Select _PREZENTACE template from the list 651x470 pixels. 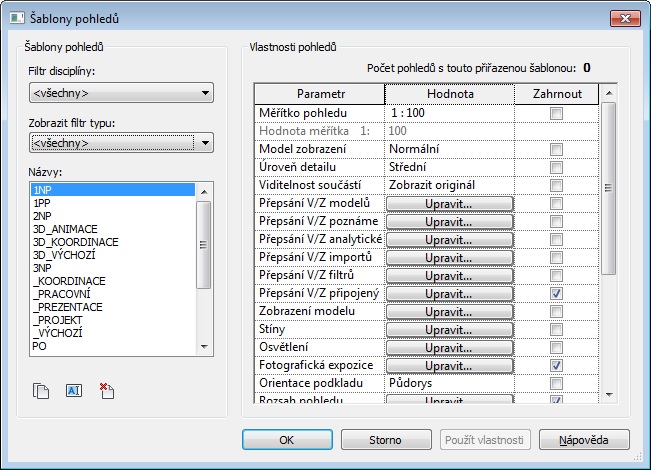[69, 307]
